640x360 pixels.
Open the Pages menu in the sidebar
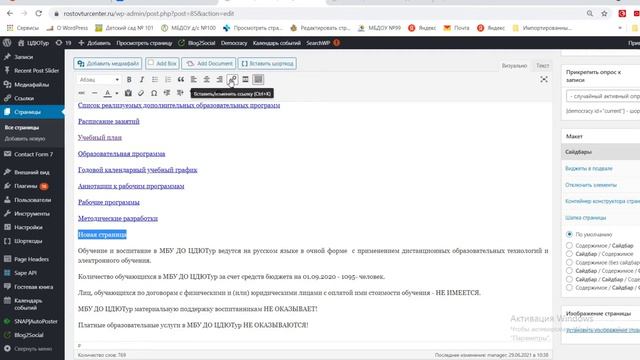tap(32, 112)
